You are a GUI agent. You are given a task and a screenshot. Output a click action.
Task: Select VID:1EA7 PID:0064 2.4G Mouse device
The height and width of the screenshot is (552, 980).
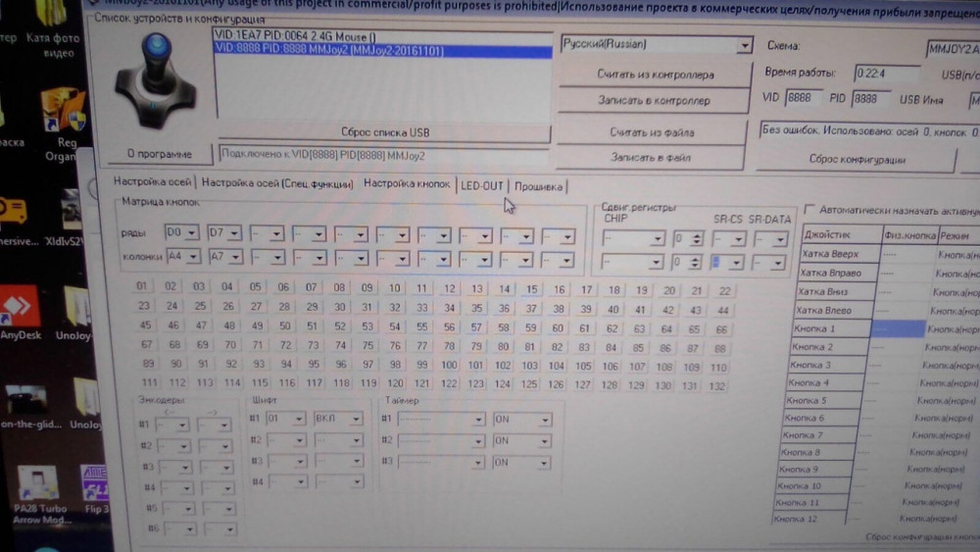tap(382, 36)
